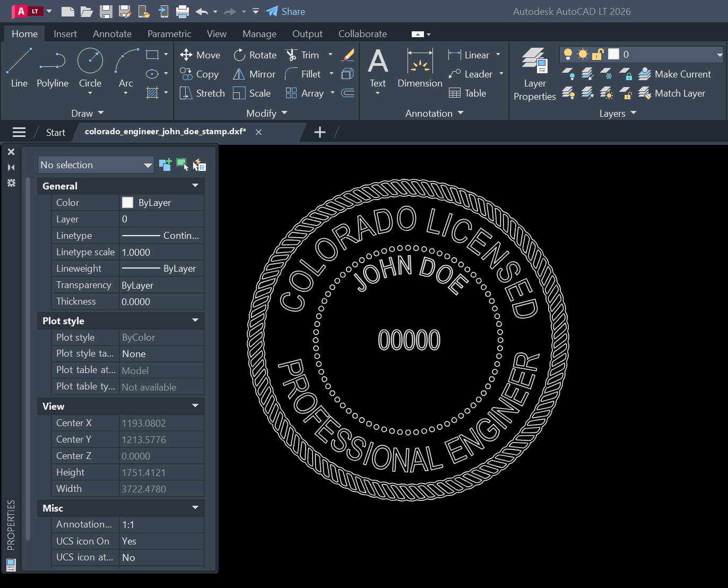
Task: Click the Thickness value field
Action: pos(162,301)
